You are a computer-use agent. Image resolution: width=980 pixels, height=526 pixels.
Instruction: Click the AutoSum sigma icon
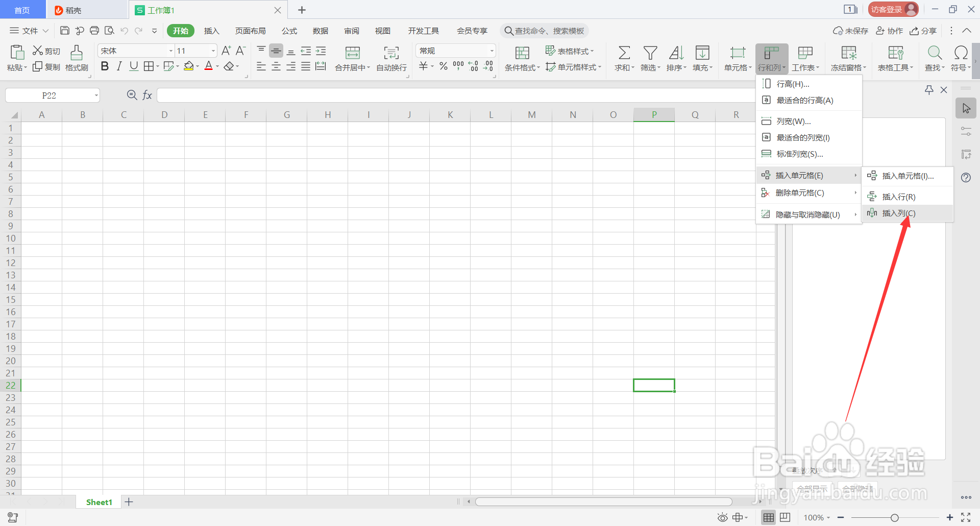624,53
